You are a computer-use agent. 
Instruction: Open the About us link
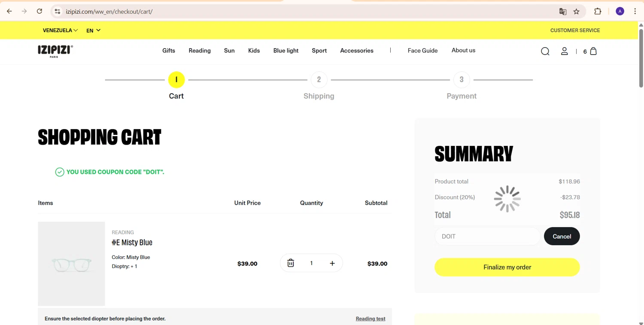pyautogui.click(x=463, y=50)
